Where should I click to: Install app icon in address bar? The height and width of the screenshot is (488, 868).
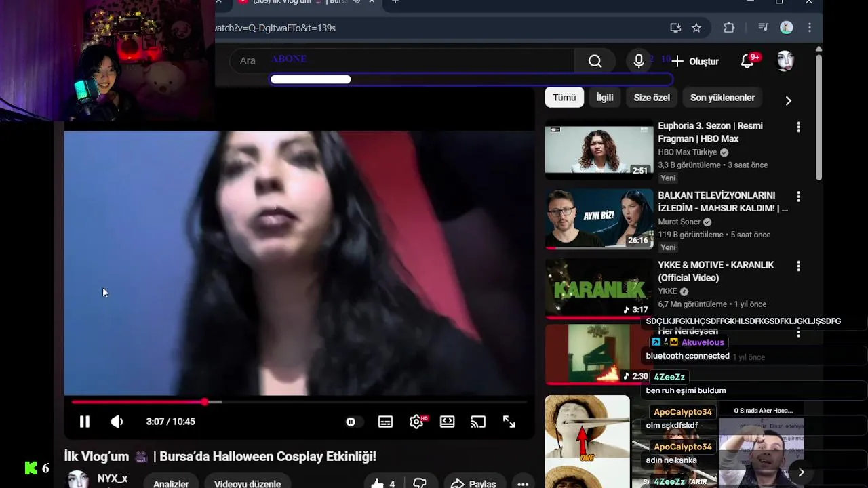point(675,28)
